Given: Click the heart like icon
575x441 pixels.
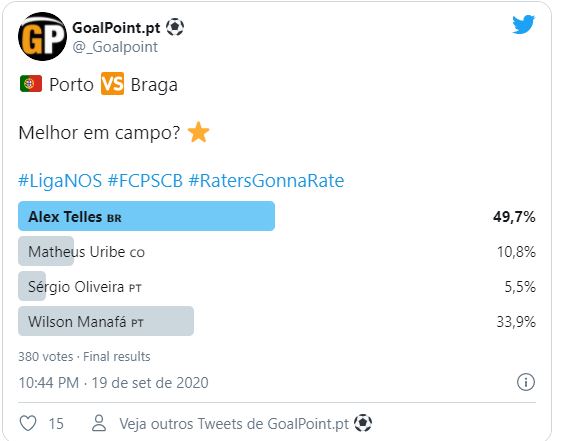Looking at the screenshot, I should click(28, 423).
